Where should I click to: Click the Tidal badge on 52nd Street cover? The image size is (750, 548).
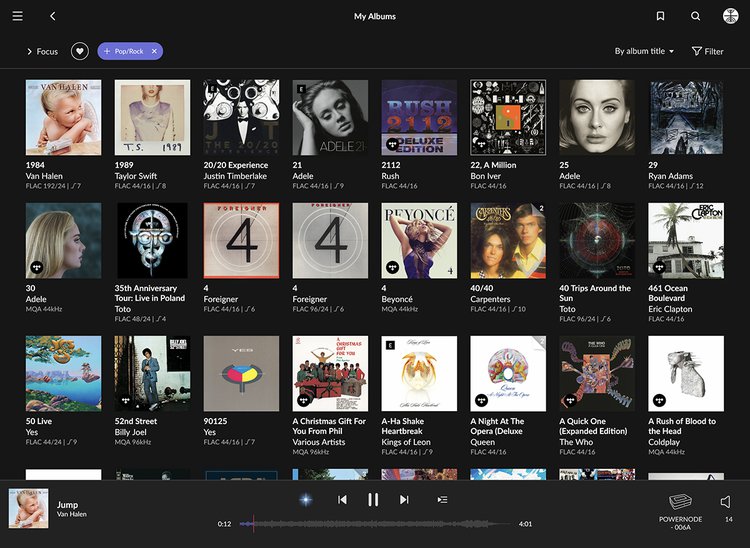[126, 400]
